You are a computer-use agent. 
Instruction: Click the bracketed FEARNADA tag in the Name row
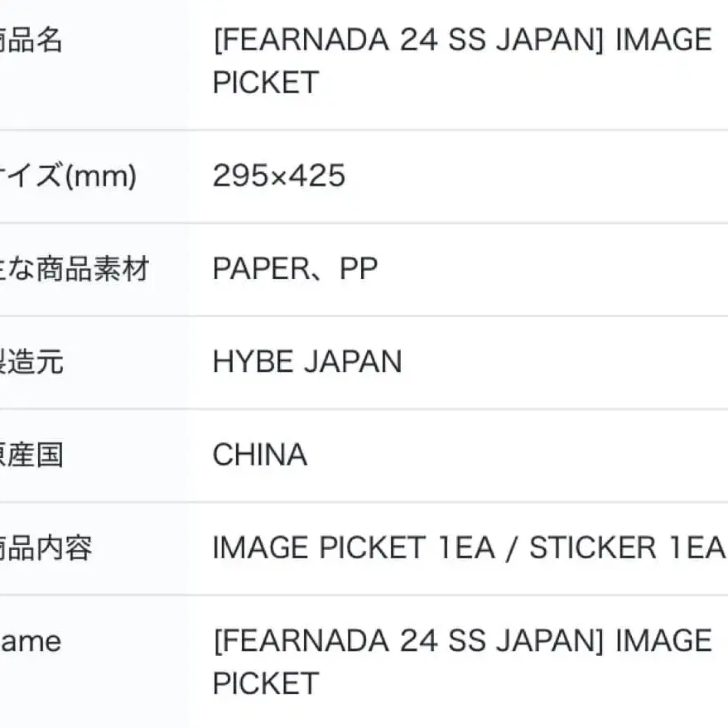pos(407,641)
